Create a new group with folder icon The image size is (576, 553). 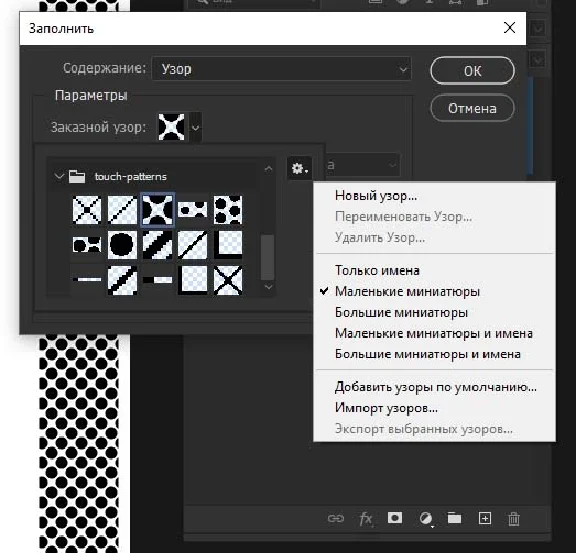[x=454, y=518]
